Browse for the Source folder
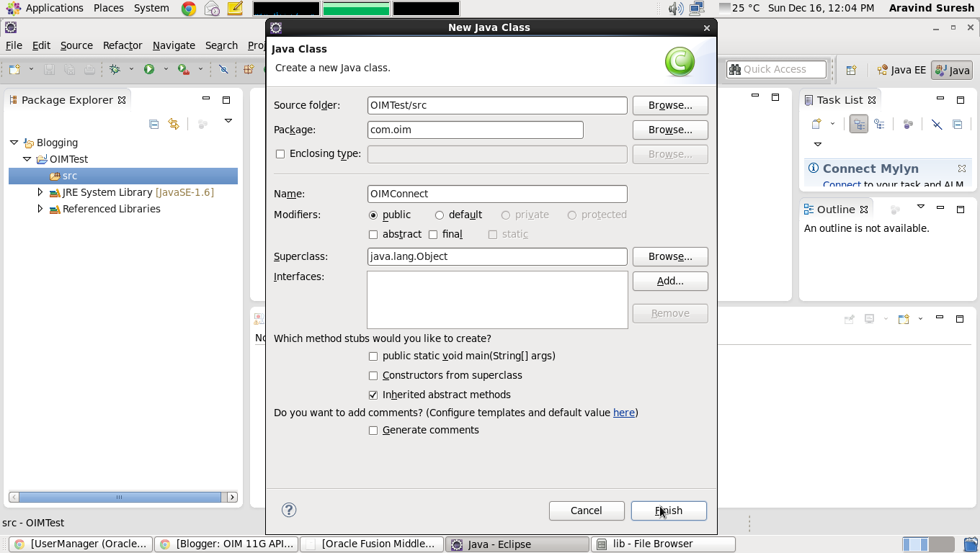Screen dimensions: 980x553 coord(670,105)
